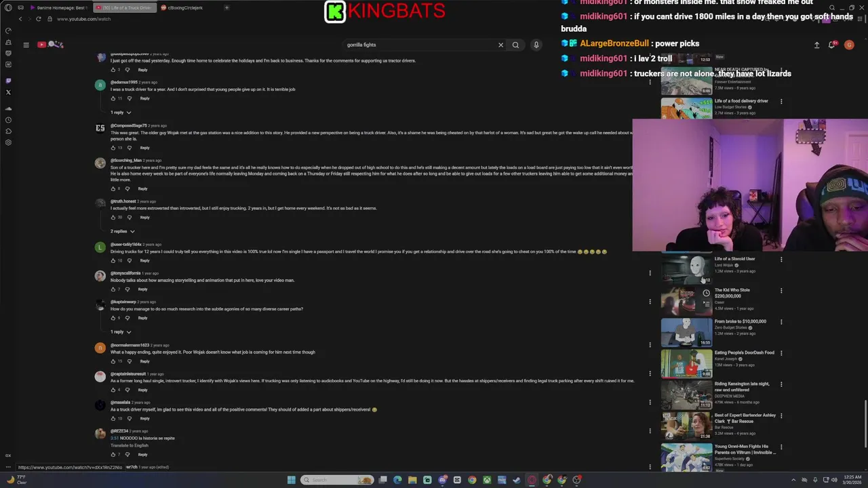
Task: Like the comment by @Scorching_Man
Action: pyautogui.click(x=113, y=188)
